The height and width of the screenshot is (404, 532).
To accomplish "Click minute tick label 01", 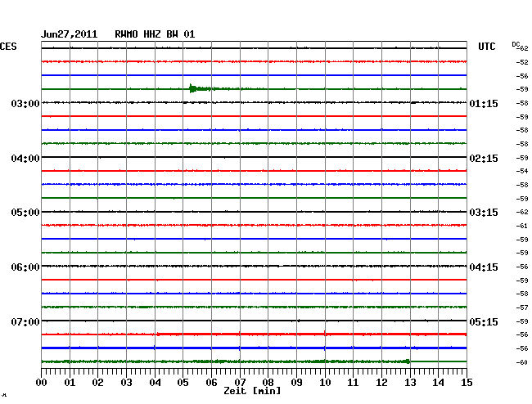I will 70,382.
